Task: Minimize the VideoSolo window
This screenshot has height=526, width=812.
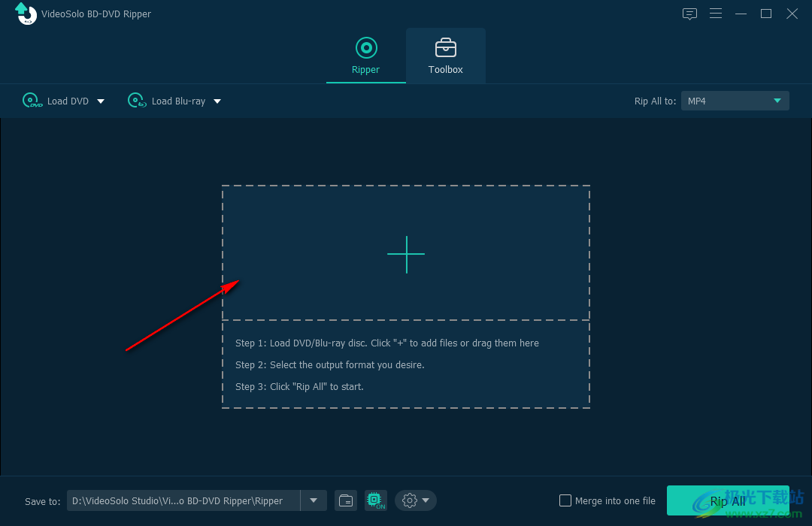Action: (x=741, y=14)
